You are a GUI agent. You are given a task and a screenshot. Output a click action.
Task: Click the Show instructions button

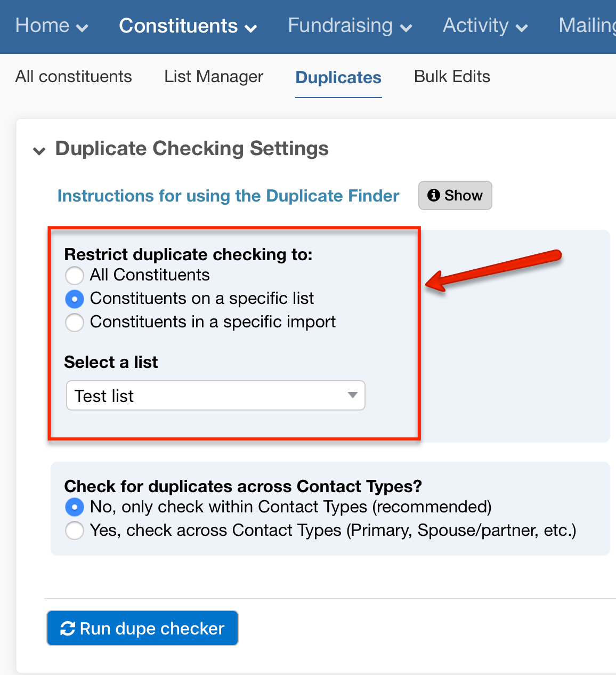click(x=455, y=195)
